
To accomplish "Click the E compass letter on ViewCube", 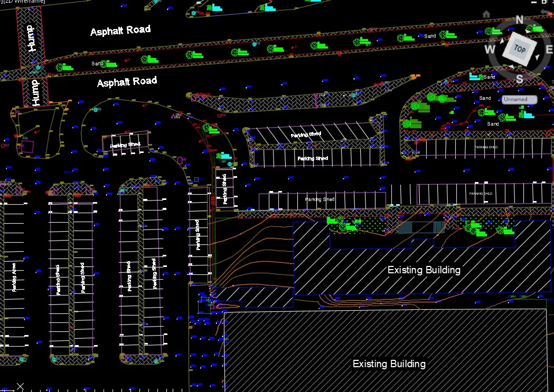I will [549, 49].
